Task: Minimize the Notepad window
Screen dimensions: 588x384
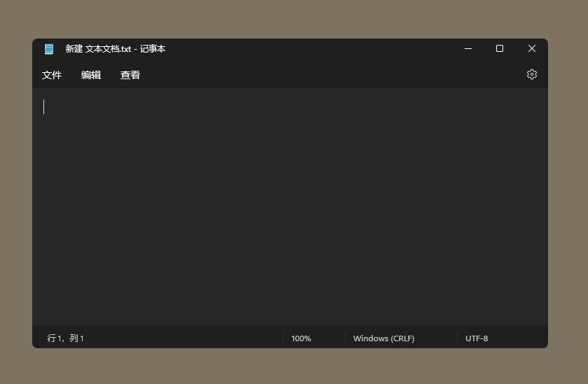Action: [468, 49]
